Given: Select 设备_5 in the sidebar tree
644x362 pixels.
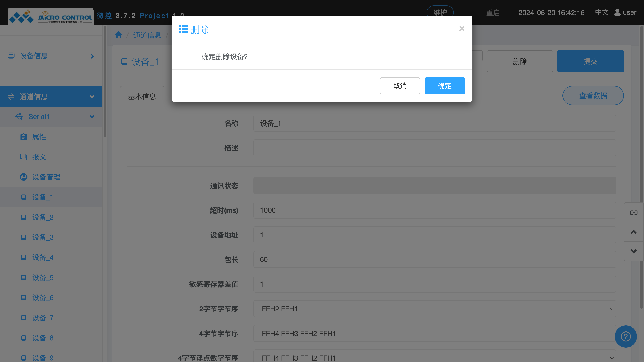Looking at the screenshot, I should [43, 278].
